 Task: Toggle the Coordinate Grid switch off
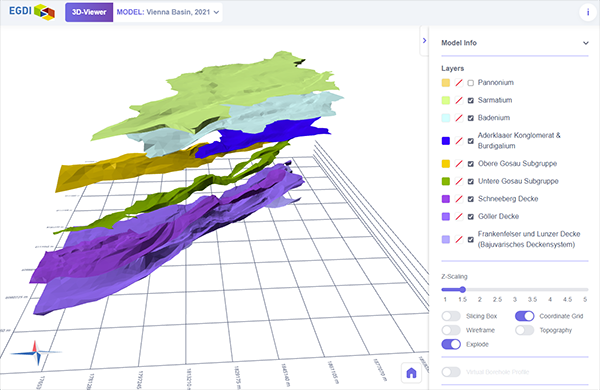tap(525, 316)
